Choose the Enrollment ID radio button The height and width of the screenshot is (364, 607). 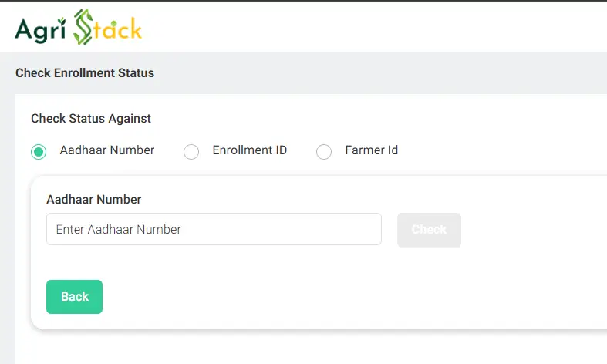(191, 152)
